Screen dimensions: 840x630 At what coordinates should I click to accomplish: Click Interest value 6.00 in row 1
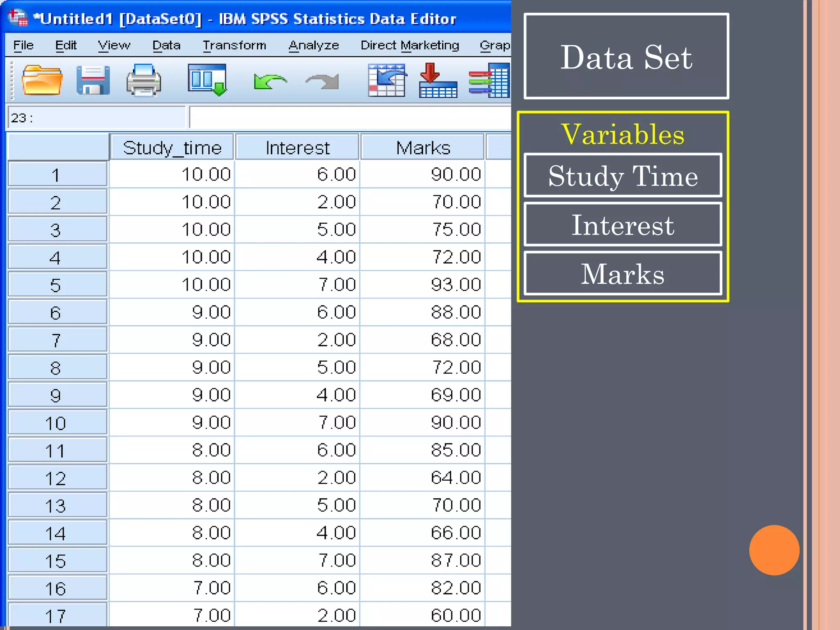[x=297, y=174]
